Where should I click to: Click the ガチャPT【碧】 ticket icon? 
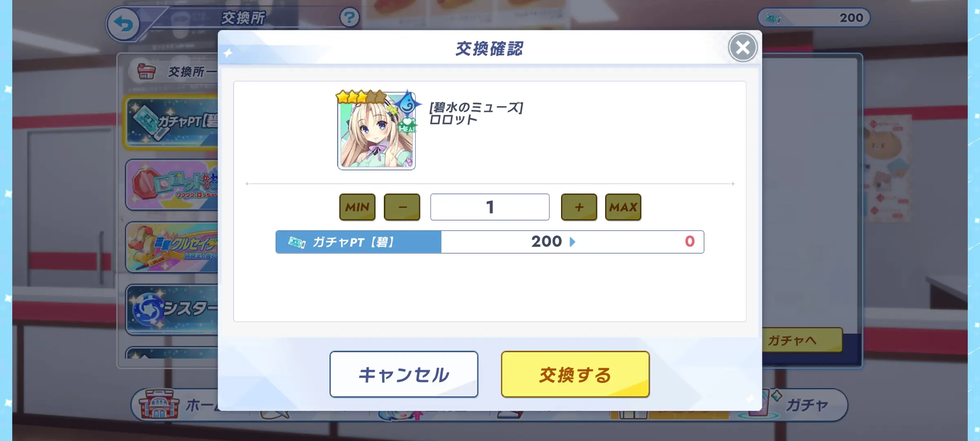(x=297, y=242)
